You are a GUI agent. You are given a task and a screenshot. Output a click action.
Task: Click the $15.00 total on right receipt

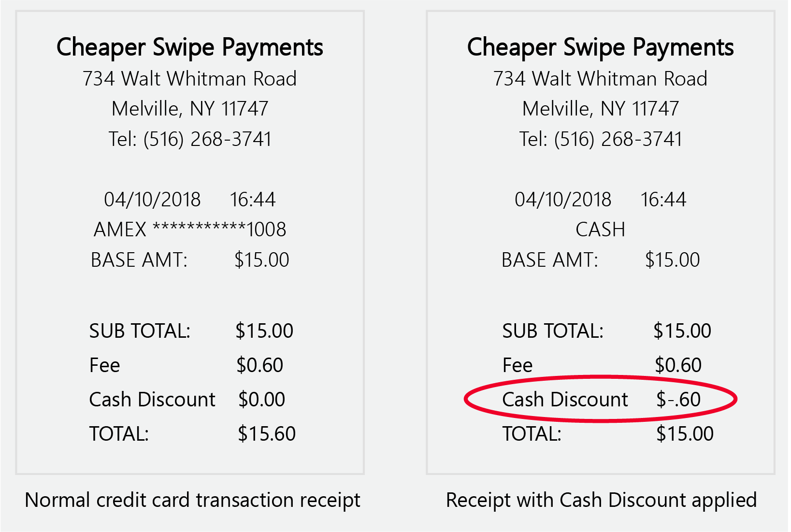point(685,433)
